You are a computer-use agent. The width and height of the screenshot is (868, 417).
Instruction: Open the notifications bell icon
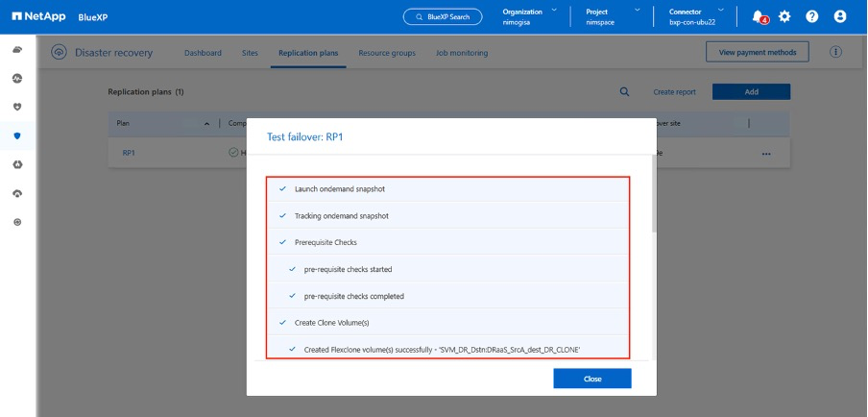point(759,16)
